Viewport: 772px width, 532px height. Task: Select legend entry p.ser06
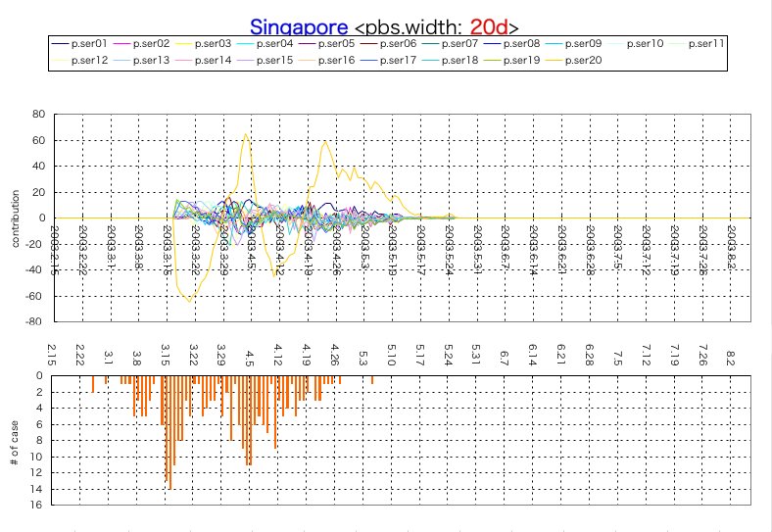pos(389,44)
